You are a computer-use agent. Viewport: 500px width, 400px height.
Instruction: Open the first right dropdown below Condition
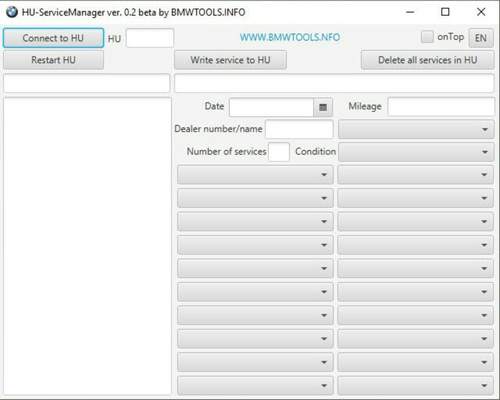[x=415, y=175]
